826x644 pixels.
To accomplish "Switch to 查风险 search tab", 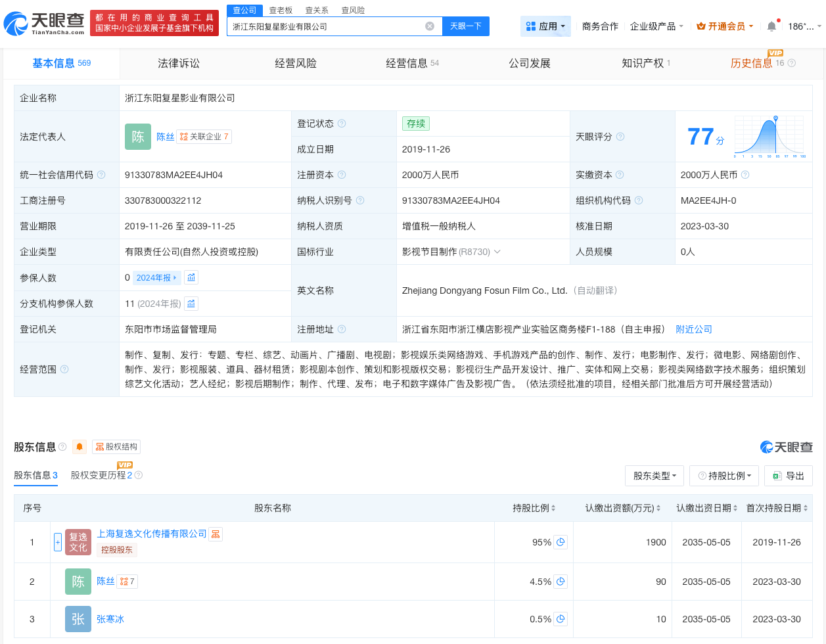I will (x=353, y=11).
